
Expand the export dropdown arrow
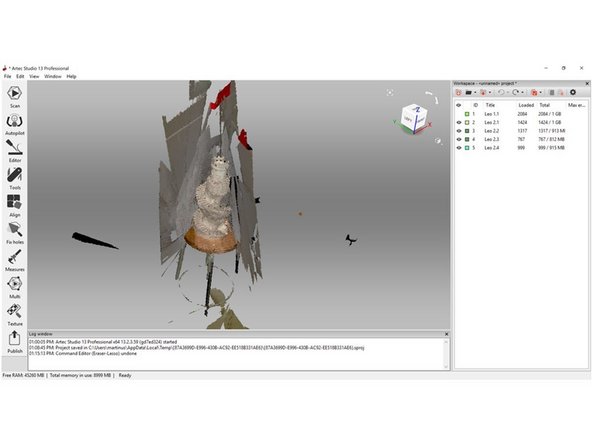click(x=541, y=92)
